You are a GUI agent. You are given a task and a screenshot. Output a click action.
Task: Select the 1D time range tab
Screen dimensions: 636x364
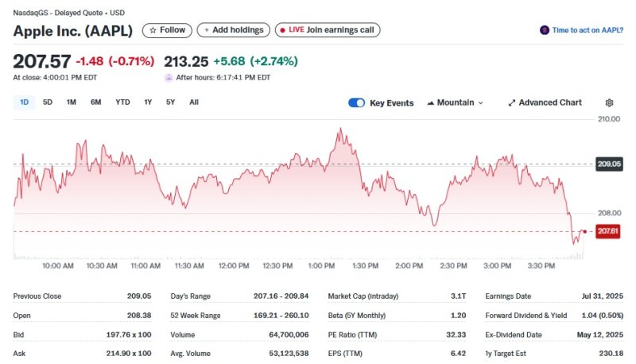[25, 103]
